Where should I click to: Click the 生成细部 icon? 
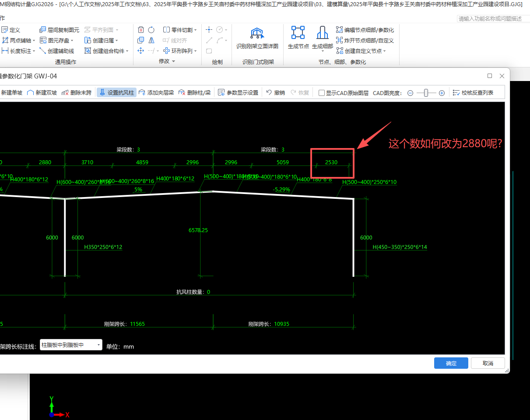coord(322,33)
